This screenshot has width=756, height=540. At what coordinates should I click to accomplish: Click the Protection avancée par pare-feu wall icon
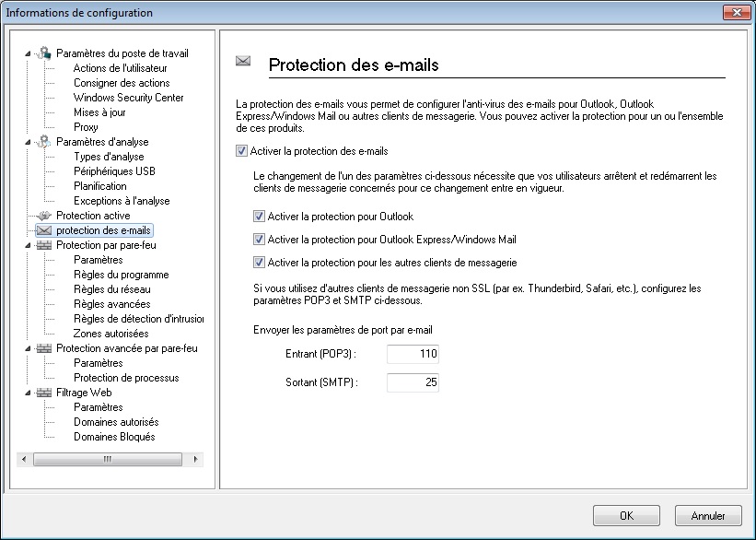click(x=44, y=348)
